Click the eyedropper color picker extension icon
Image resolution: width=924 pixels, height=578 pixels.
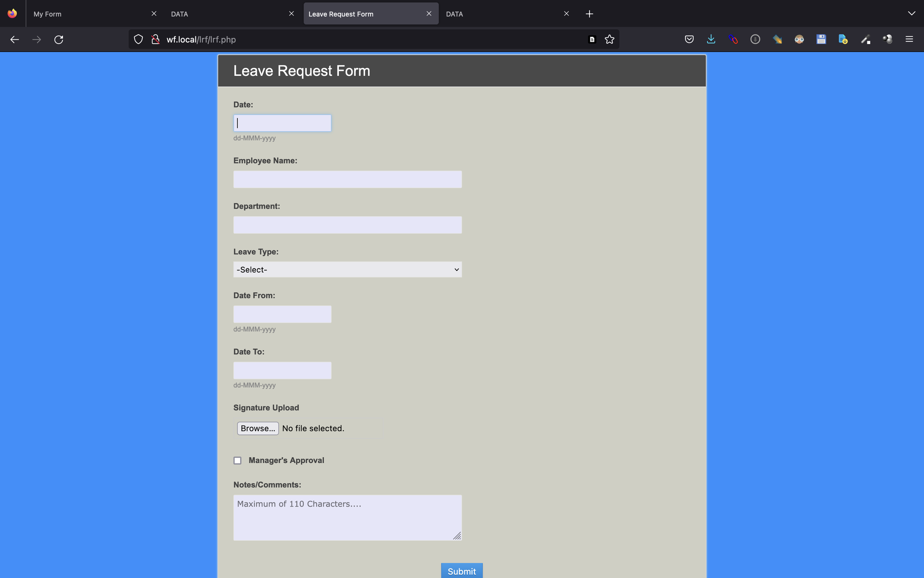[865, 39]
